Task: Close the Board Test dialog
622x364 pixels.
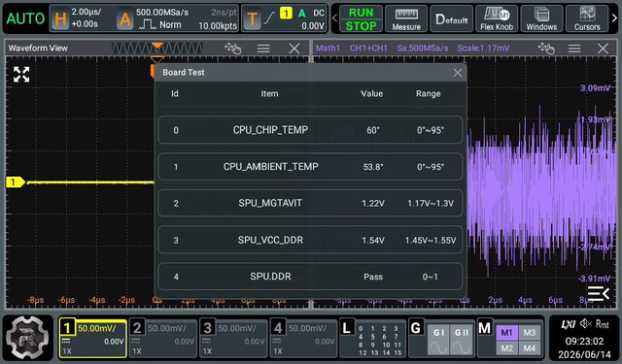Action: (458, 73)
